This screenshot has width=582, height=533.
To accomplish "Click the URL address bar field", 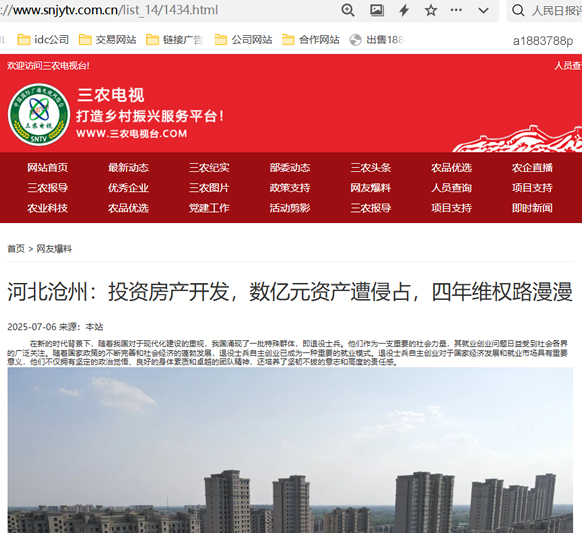I will pos(167,10).
